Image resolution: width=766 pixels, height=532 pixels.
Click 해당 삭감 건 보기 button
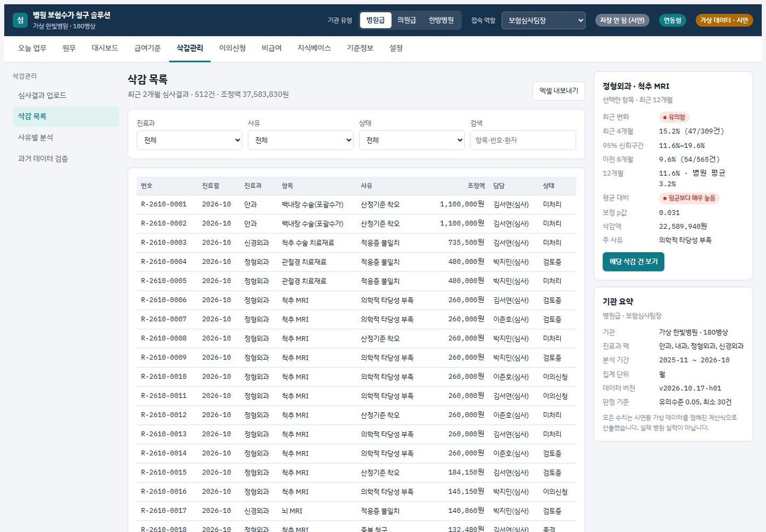(634, 262)
